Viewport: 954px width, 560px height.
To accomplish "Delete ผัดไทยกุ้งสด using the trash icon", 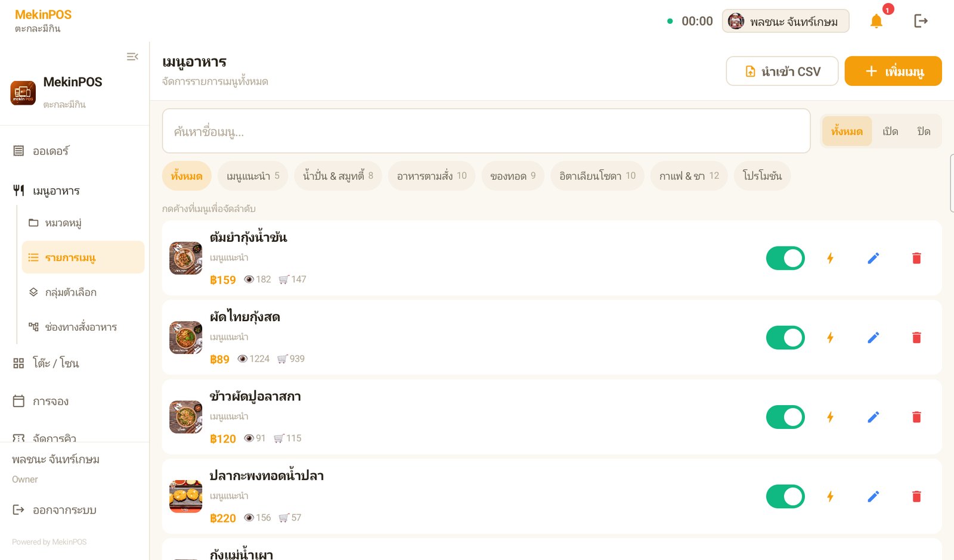I will [916, 338].
